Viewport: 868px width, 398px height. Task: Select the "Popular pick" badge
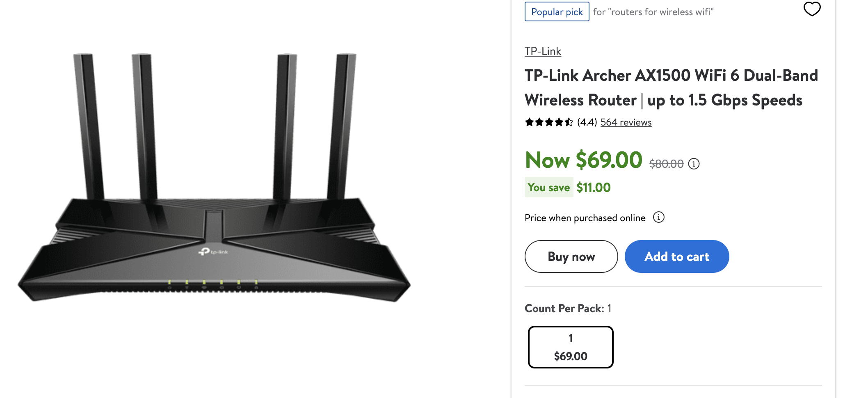(557, 12)
